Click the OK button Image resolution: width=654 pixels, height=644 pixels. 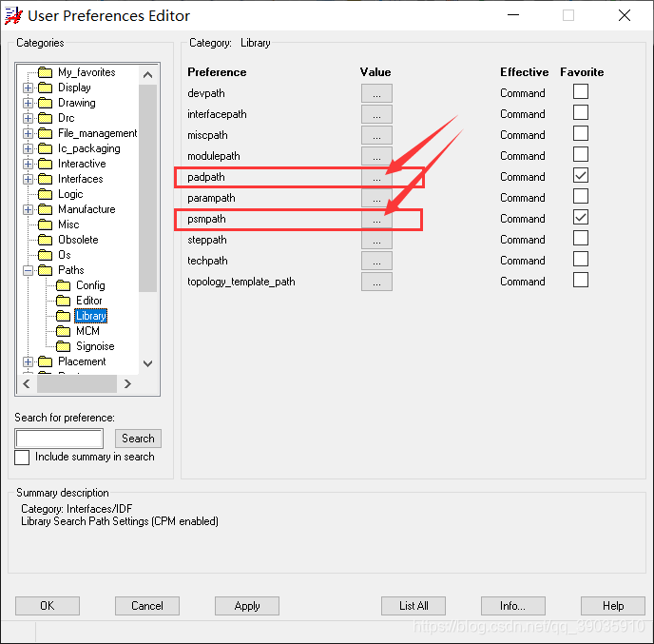(x=48, y=606)
